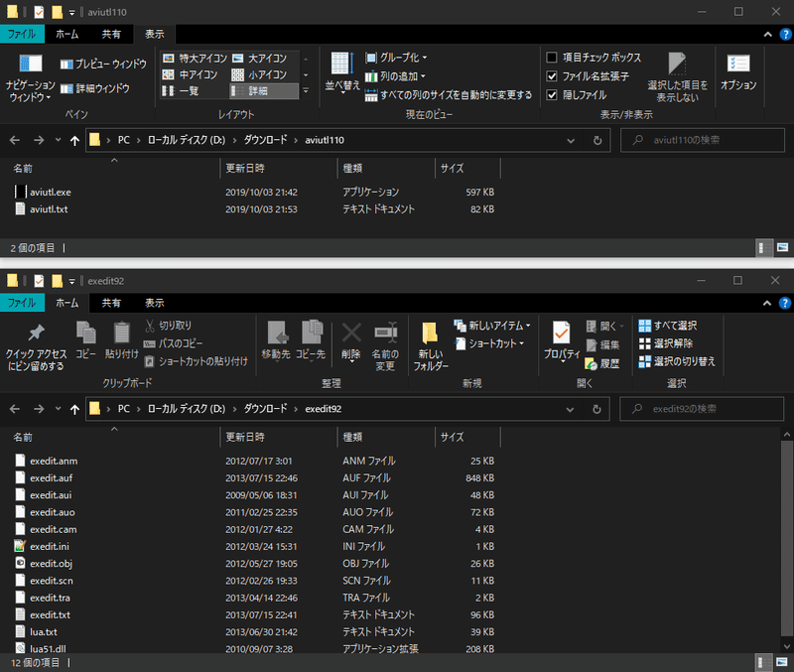The image size is (794, 672).
Task: Click inside 'aviutl110の検索' search box
Action: point(703,140)
